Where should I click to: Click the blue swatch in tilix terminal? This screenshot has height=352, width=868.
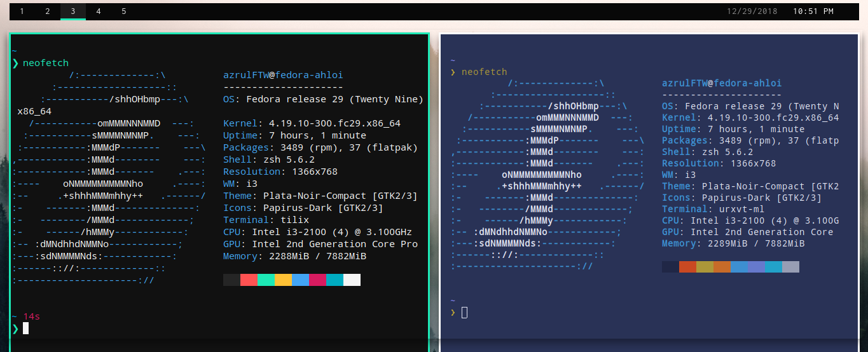(300, 280)
